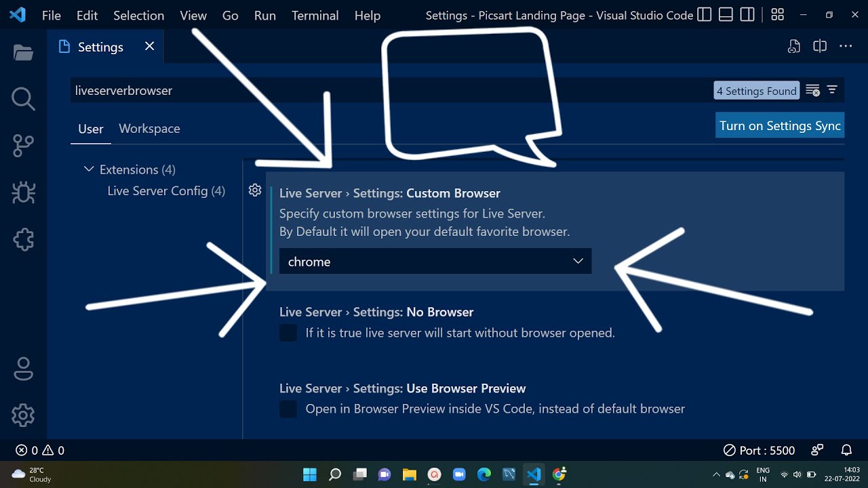Collapse the Extensions (4) tree node
The image size is (868, 488).
click(x=89, y=169)
